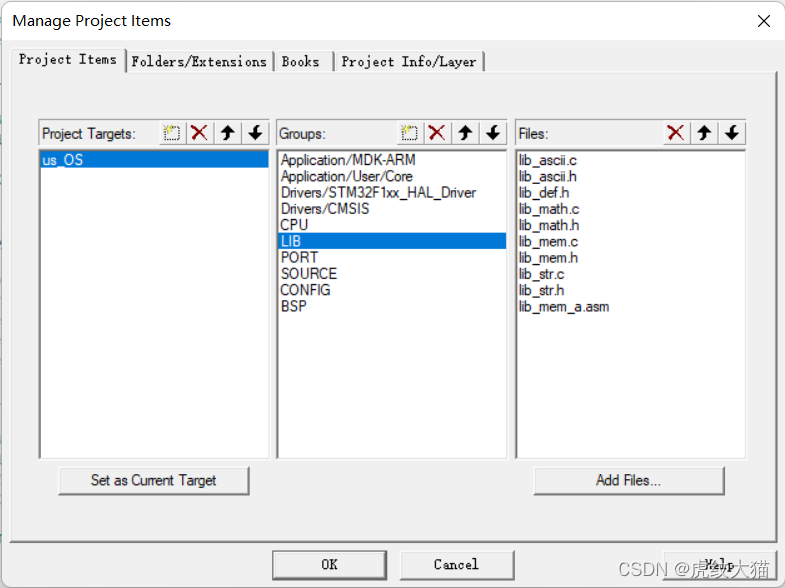Image resolution: width=785 pixels, height=588 pixels.
Task: Move selected file up
Action: (x=704, y=133)
